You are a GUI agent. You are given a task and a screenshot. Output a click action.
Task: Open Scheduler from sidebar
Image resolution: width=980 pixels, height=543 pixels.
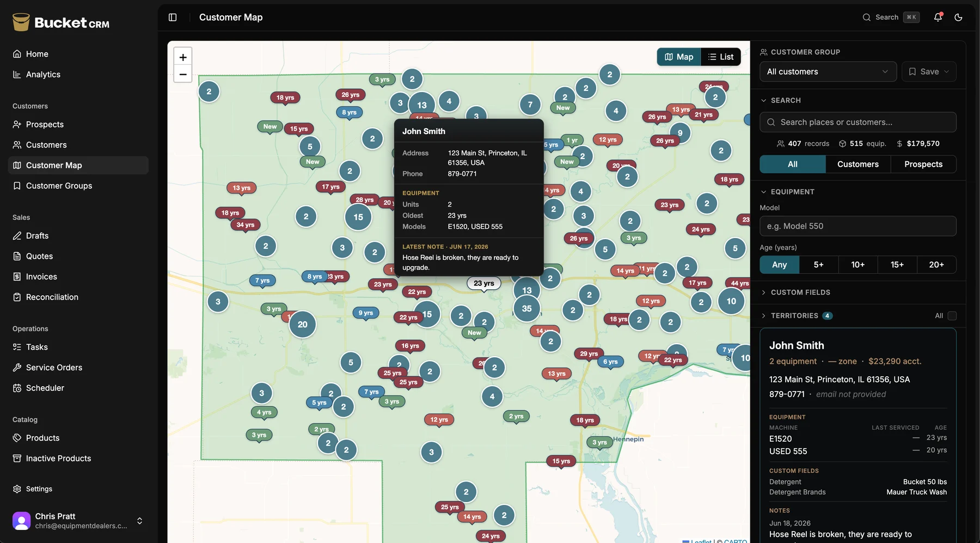coord(78,388)
